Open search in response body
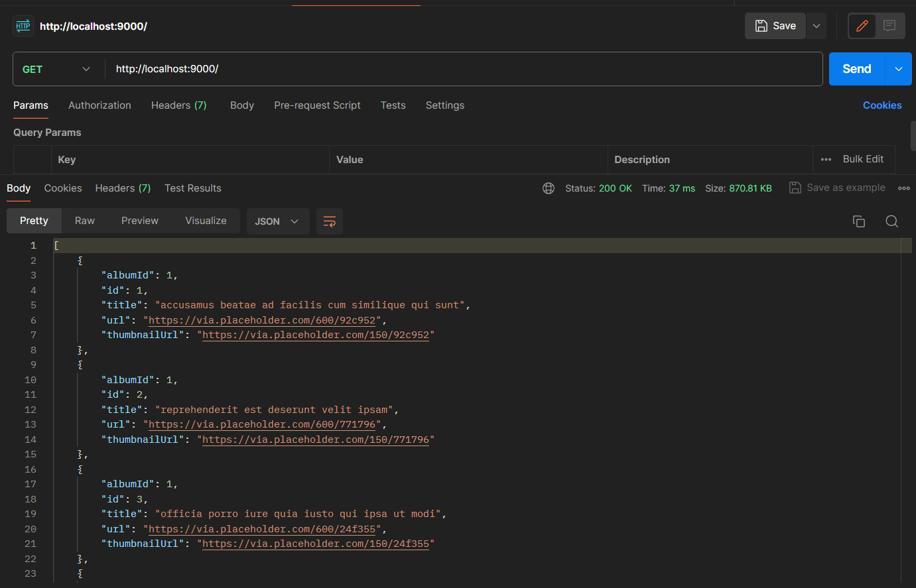This screenshot has height=588, width=916. tap(891, 221)
